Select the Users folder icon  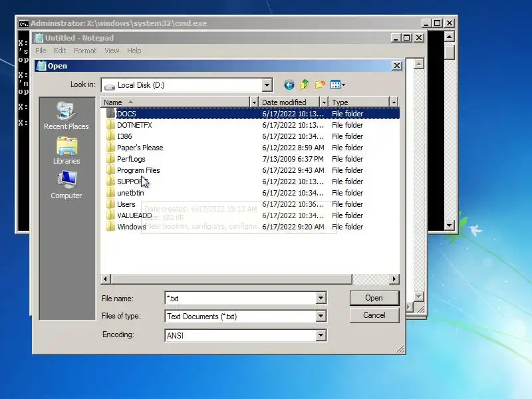pos(110,204)
